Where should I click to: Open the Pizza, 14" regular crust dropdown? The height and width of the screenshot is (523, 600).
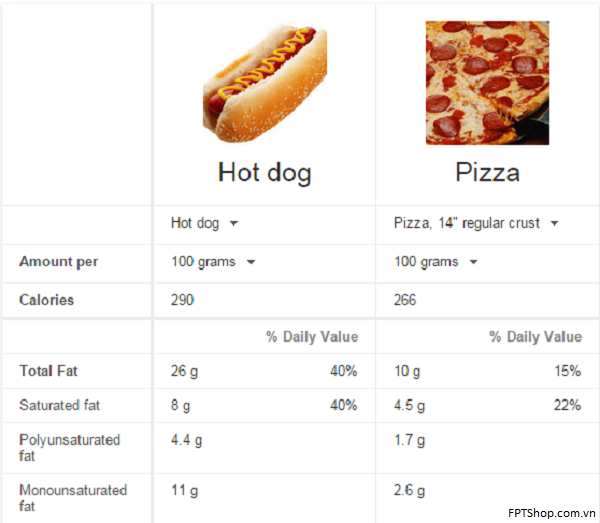pos(476,223)
